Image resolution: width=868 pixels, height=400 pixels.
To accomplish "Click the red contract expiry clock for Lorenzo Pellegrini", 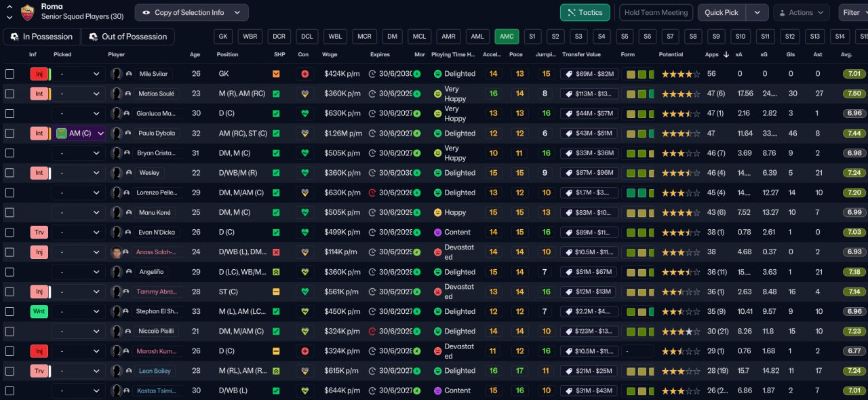I will [372, 193].
